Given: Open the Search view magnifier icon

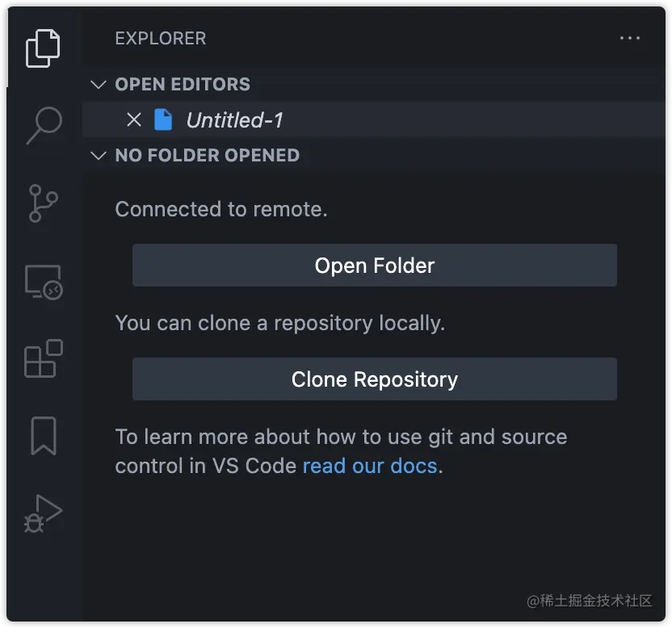Looking at the screenshot, I should pyautogui.click(x=44, y=125).
